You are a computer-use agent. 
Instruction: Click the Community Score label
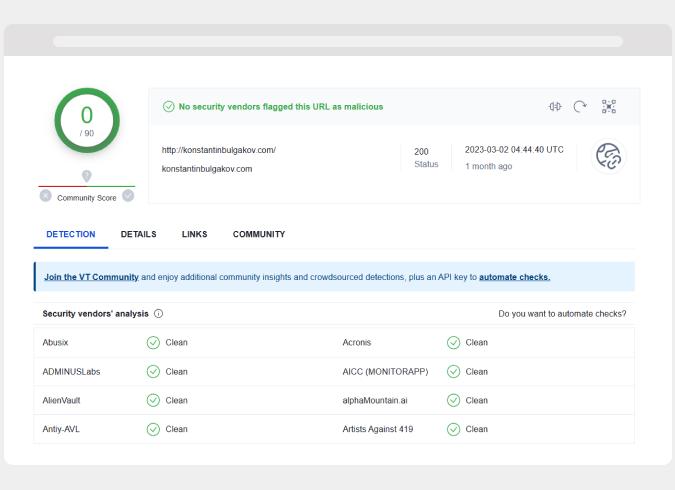coord(87,198)
